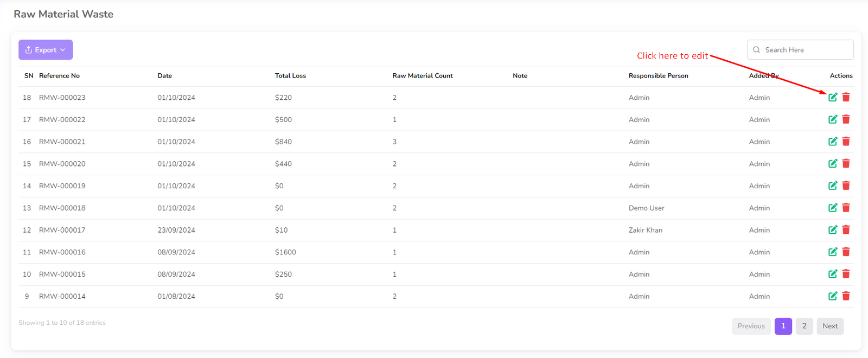Screen dimensions: 868x358
Task: Edit waste entry RMW-000023
Action: (832, 98)
